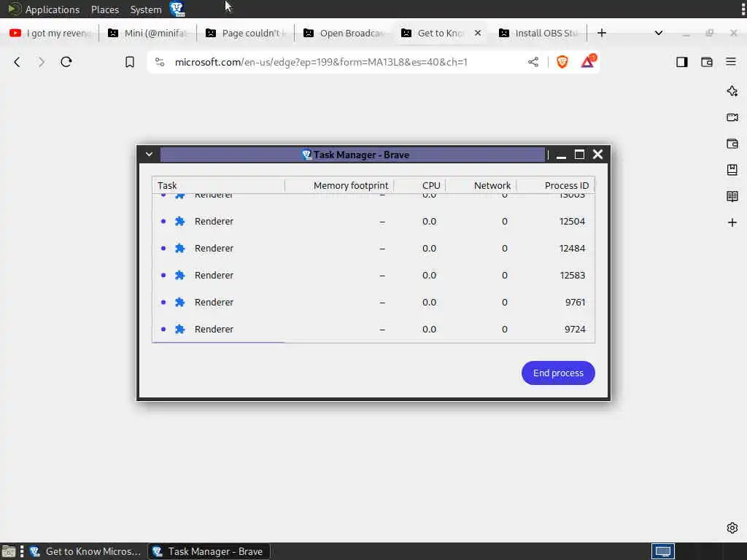This screenshot has width=747, height=560.
Task: Open Brave Talk video icon in sidebar
Action: tap(732, 117)
